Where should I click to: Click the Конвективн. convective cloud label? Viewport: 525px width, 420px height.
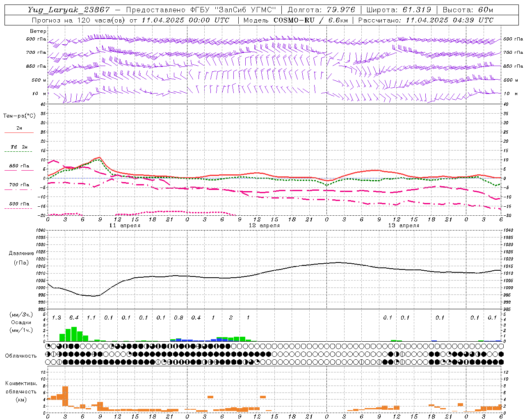tap(21, 383)
